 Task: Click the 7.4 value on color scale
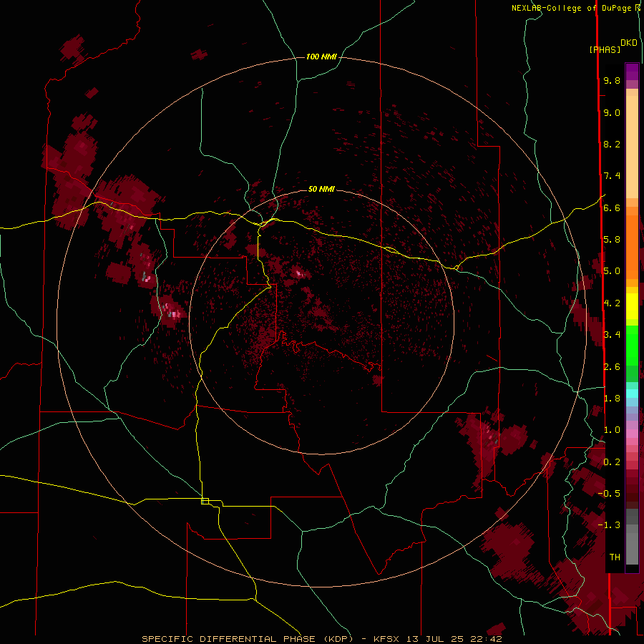pos(612,176)
